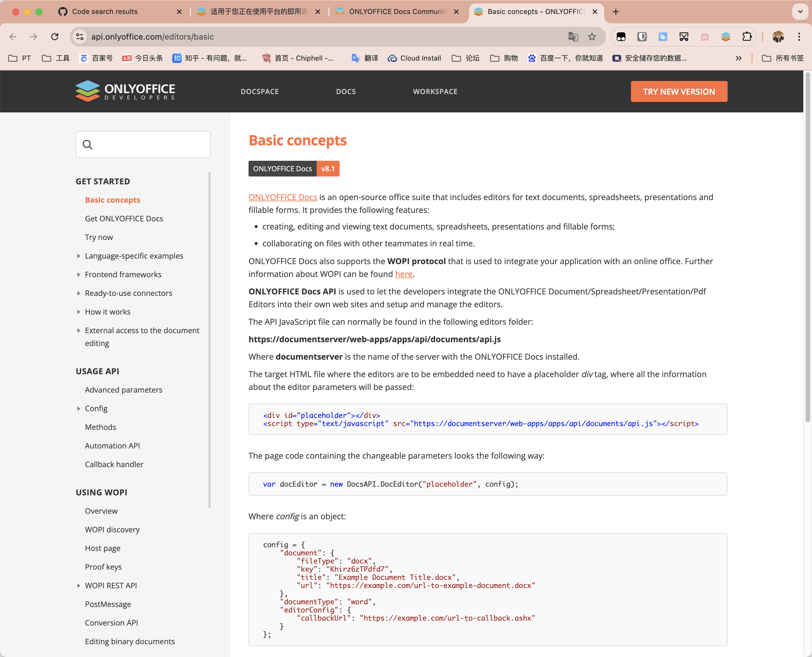Close the Code search results tab
This screenshot has height=657, width=812.
pyautogui.click(x=179, y=12)
